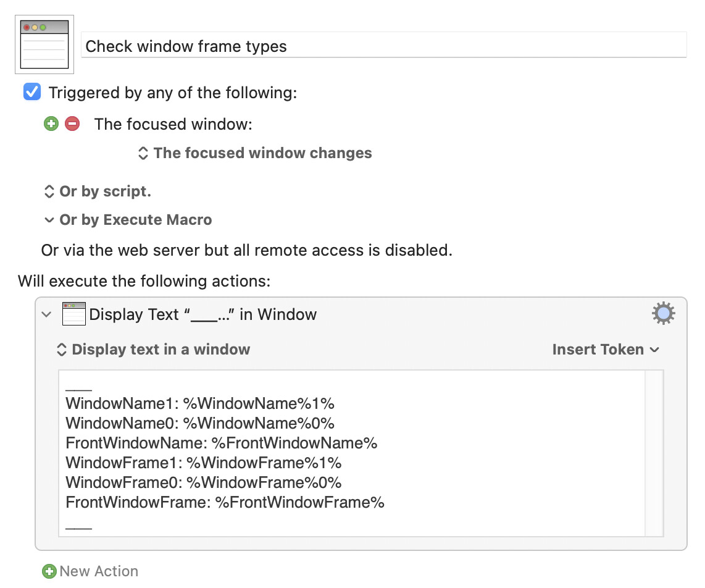Open the Insert Token menu

tap(606, 350)
